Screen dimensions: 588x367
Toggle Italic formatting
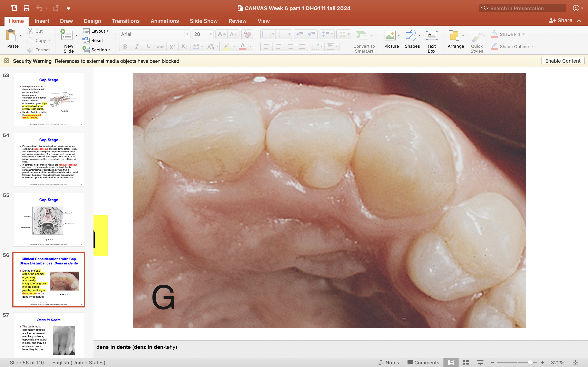point(137,47)
